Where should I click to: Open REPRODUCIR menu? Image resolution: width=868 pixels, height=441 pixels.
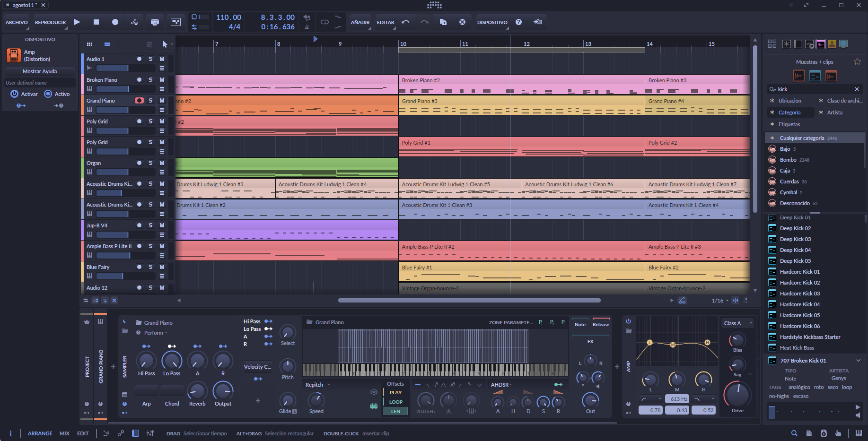[x=50, y=22]
